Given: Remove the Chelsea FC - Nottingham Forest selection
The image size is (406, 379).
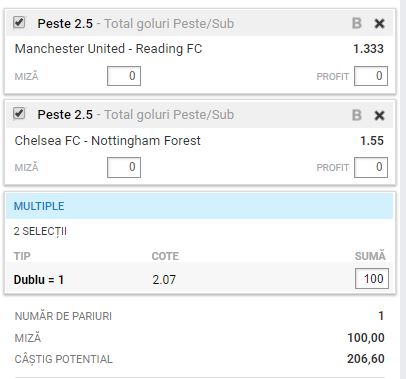Looking at the screenshot, I should coord(379,115).
